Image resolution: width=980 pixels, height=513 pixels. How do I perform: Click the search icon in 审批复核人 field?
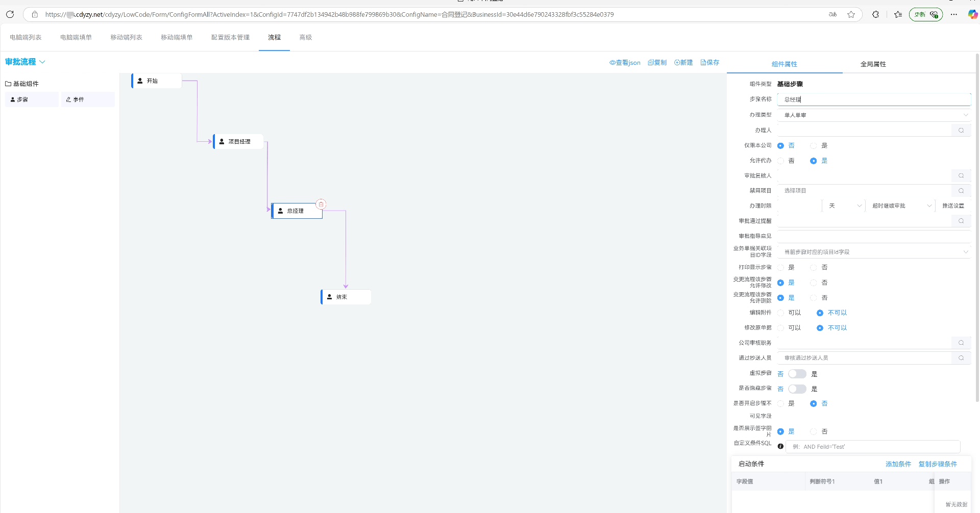pos(961,176)
